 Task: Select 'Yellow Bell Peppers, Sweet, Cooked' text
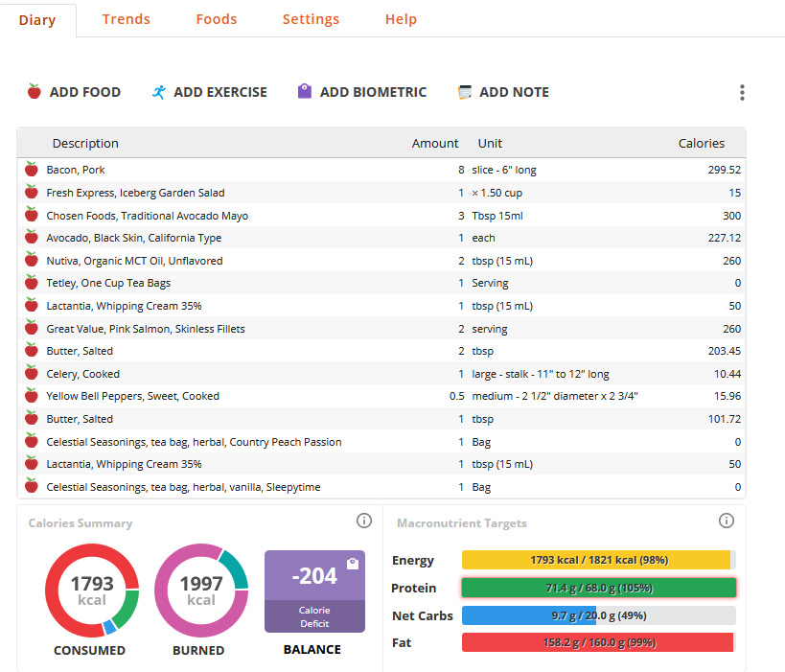pos(132,396)
